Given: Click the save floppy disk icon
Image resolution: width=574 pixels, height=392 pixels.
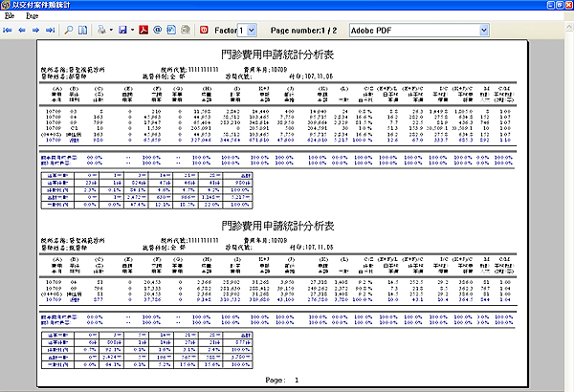Looking at the screenshot, I should point(122,31).
